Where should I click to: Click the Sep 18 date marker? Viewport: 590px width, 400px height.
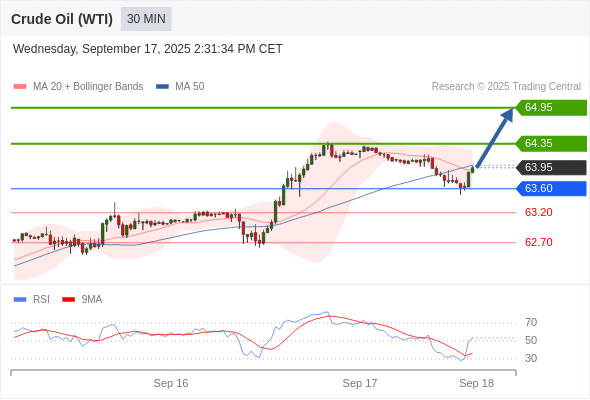click(476, 383)
